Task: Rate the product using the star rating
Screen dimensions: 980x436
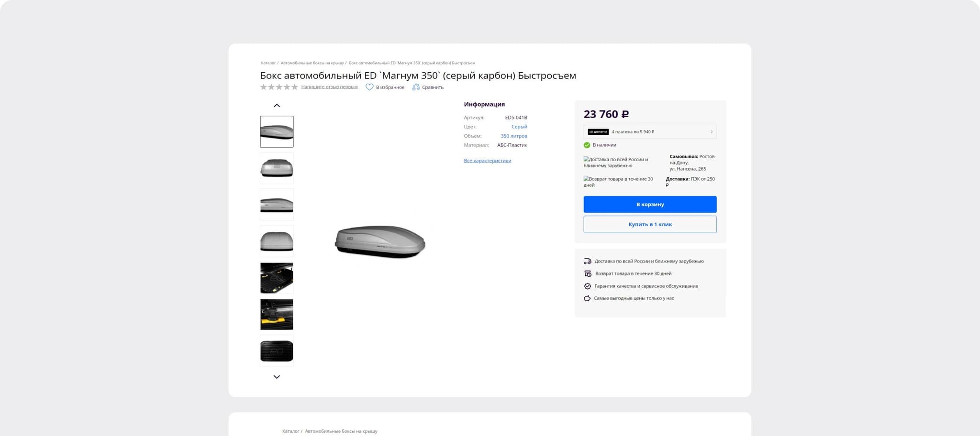Action: 279,87
